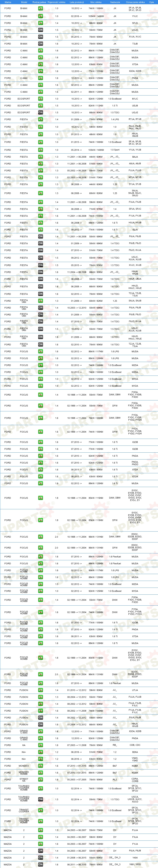Click the Nadwozie column header
This screenshot has width=158, height=868.
(115, 2)
